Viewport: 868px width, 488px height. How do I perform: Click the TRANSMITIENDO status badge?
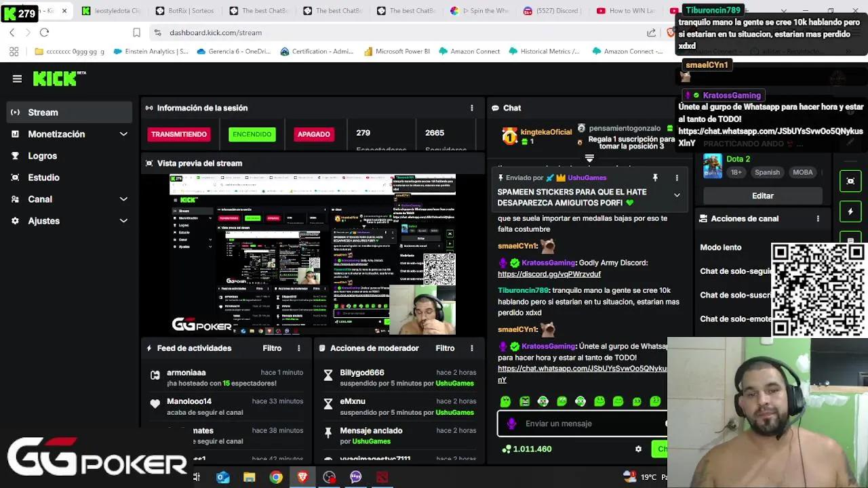point(179,134)
